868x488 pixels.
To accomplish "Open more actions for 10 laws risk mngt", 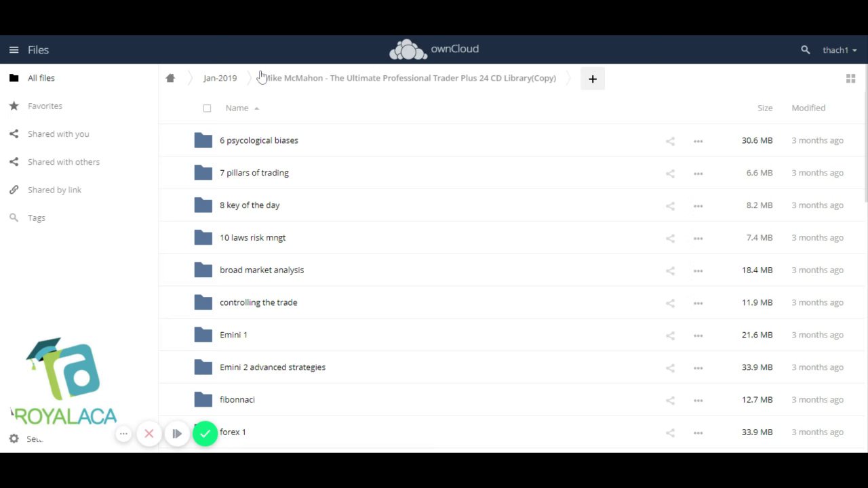I will (x=698, y=239).
